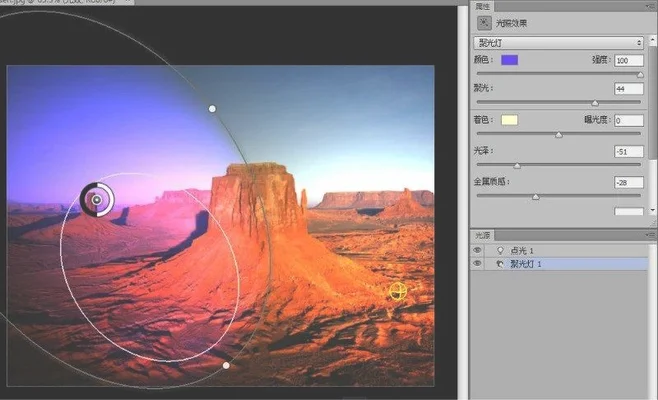Switch to the 光源 lights tab

tap(483, 235)
